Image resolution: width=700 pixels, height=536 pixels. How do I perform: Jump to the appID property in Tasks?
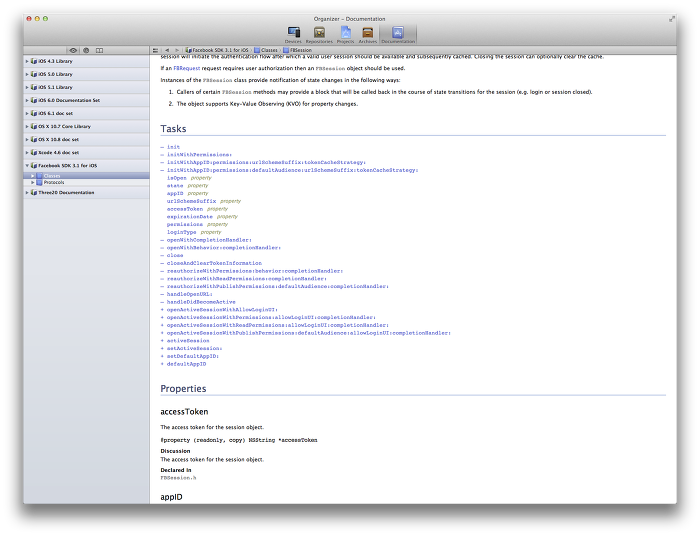pos(175,193)
